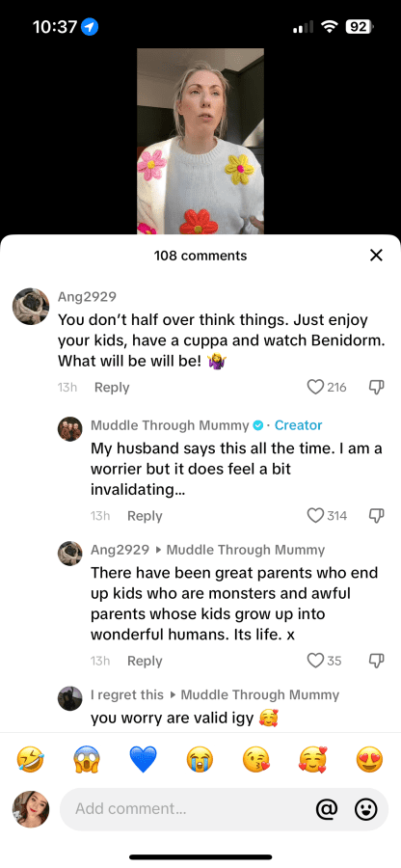Tap the mention @ icon

(x=327, y=809)
